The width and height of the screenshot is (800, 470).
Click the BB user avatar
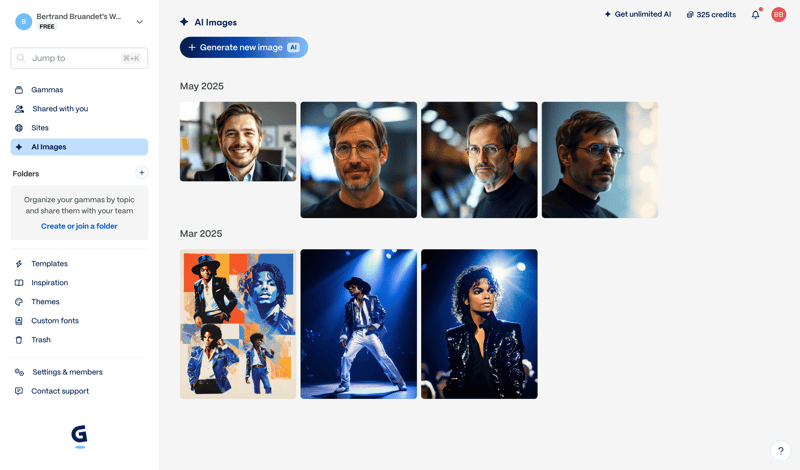point(778,15)
